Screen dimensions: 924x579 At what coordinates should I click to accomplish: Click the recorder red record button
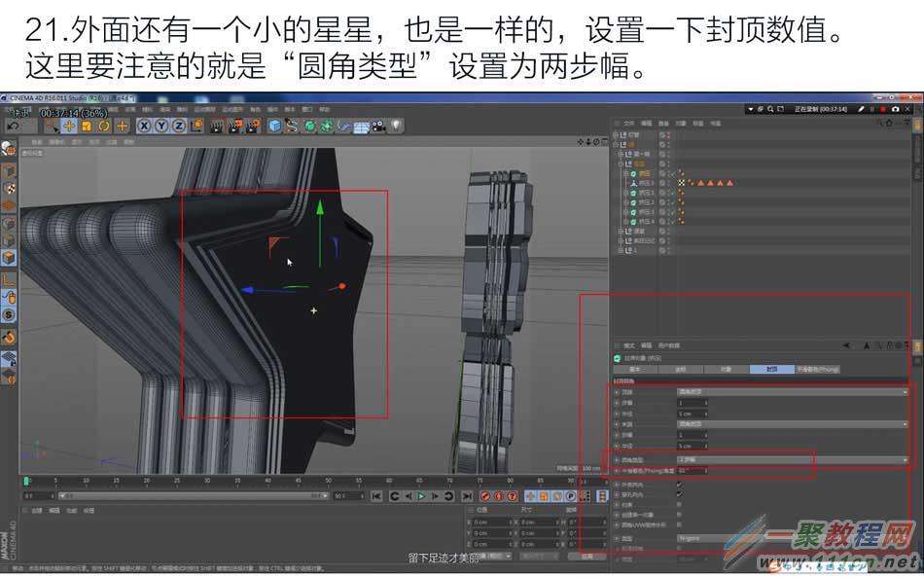coord(883,109)
